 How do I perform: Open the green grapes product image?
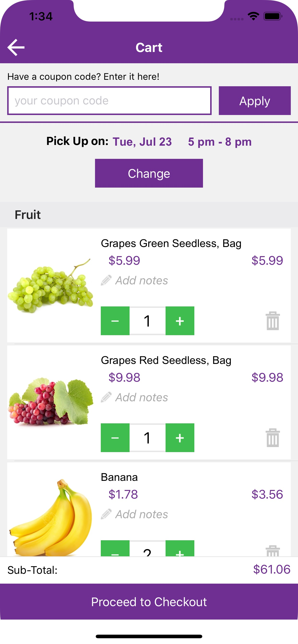tap(51, 286)
